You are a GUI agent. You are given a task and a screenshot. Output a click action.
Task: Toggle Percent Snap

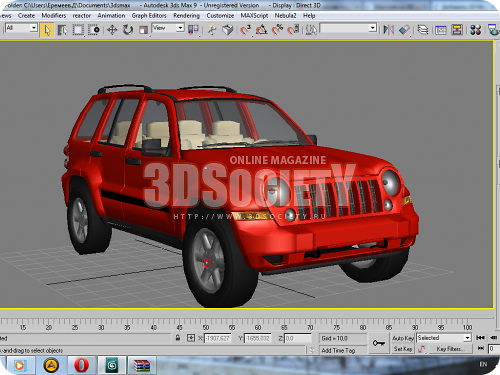point(277,30)
